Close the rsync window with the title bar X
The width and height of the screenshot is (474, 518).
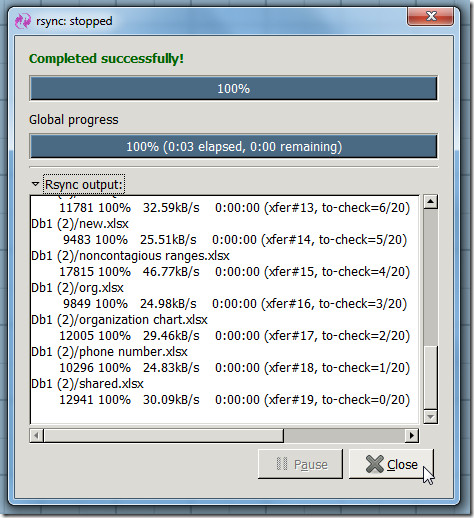(430, 16)
